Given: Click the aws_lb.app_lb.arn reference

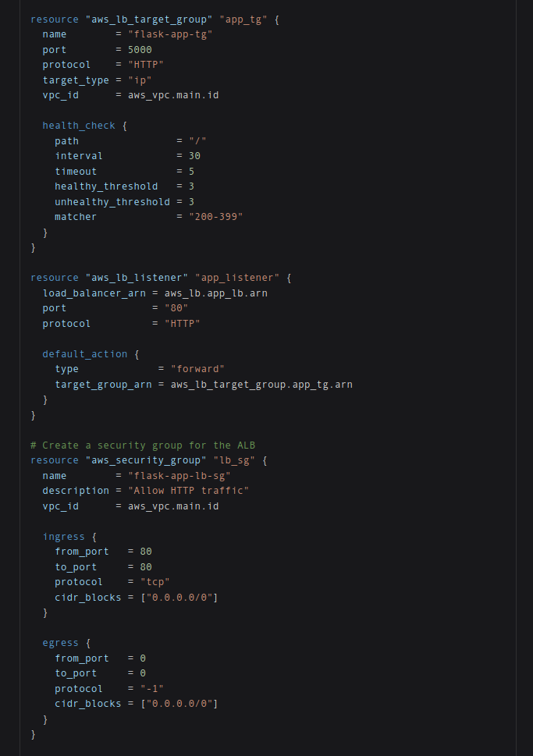Looking at the screenshot, I should [x=215, y=293].
